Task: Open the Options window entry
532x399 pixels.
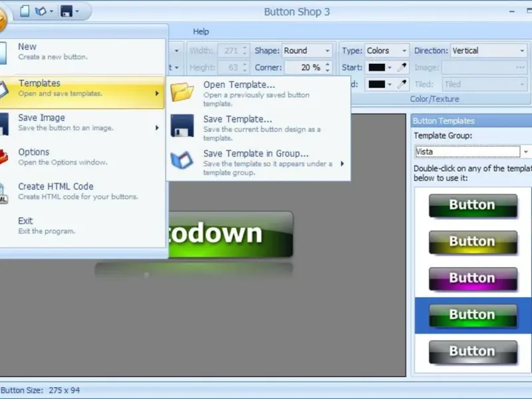Action: [x=82, y=157]
